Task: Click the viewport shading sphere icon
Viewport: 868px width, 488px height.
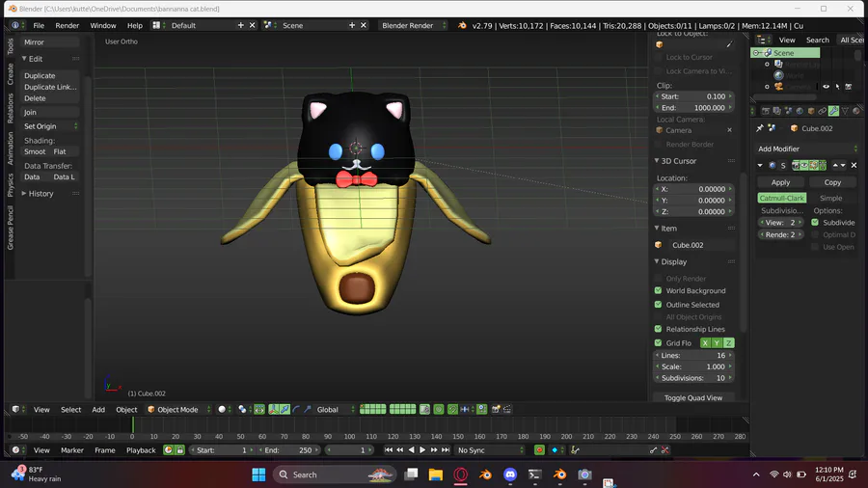Action: [222, 410]
